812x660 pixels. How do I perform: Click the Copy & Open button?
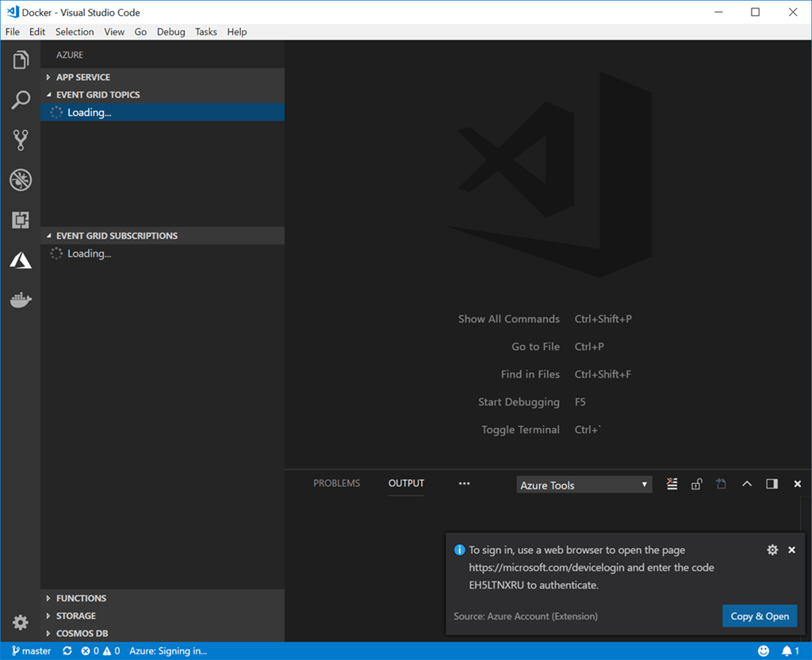[x=759, y=616]
